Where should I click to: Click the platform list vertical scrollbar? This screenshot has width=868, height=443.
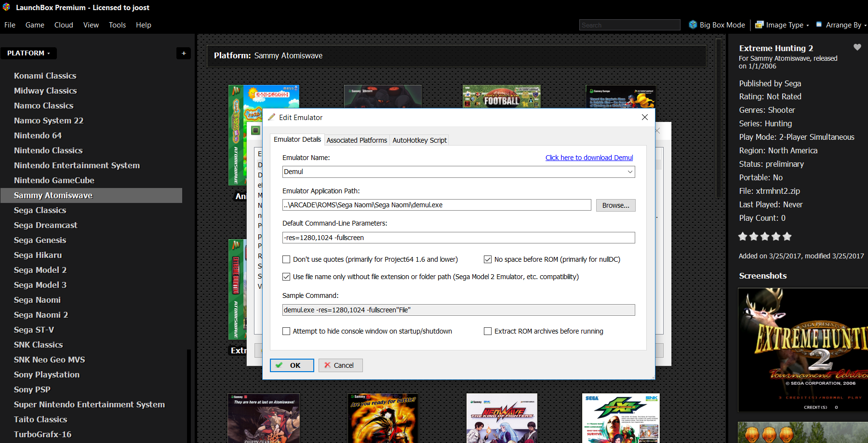coord(189,395)
